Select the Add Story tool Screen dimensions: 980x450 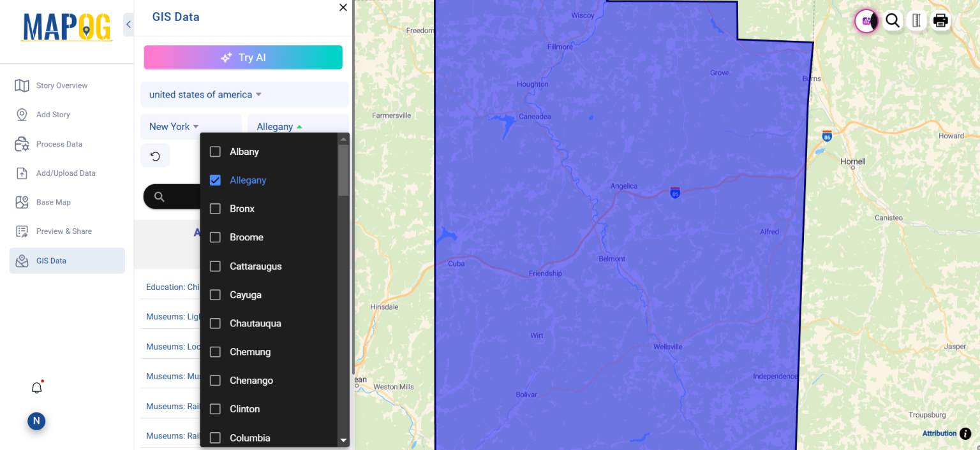(x=54, y=114)
